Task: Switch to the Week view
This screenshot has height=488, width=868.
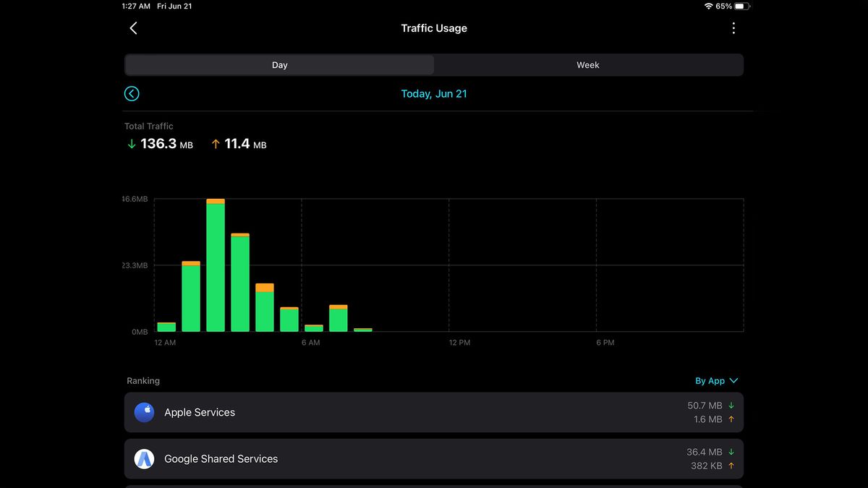Action: (x=587, y=64)
